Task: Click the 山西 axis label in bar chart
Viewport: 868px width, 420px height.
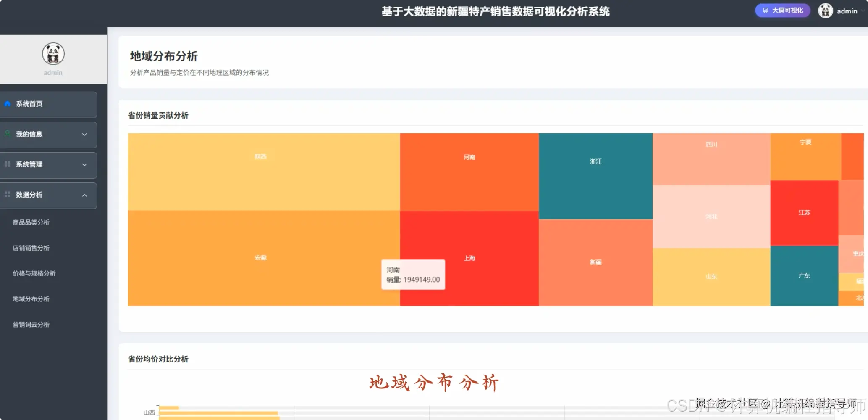Action: 149,413
